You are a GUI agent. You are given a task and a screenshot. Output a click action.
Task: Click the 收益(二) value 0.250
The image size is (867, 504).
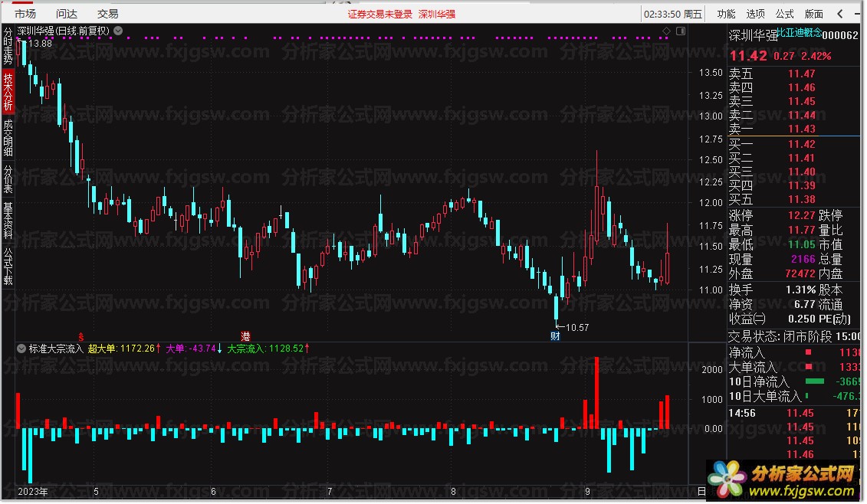pyautogui.click(x=802, y=319)
